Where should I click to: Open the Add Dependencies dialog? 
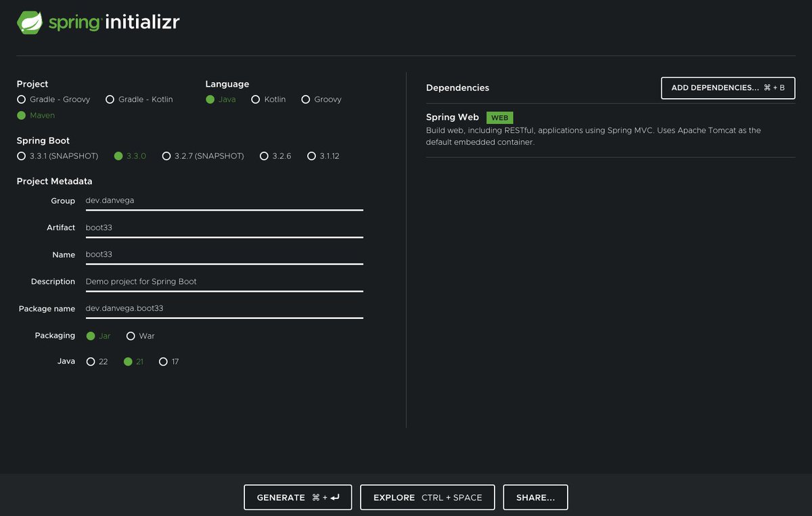click(728, 88)
